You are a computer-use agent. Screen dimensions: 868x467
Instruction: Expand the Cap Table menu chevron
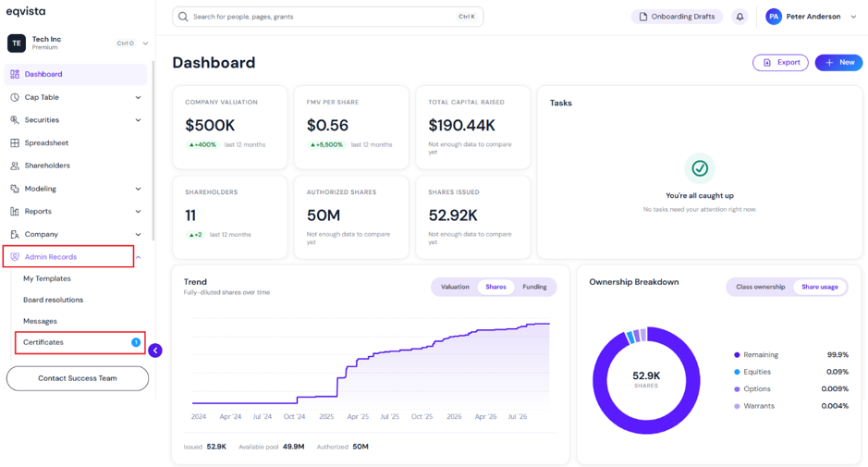[x=138, y=97]
